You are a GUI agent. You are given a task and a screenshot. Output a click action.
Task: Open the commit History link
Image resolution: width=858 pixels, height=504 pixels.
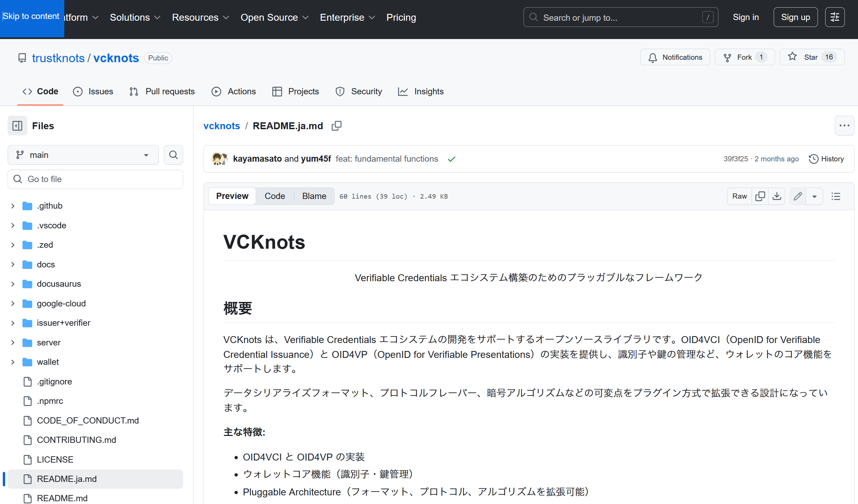click(827, 159)
